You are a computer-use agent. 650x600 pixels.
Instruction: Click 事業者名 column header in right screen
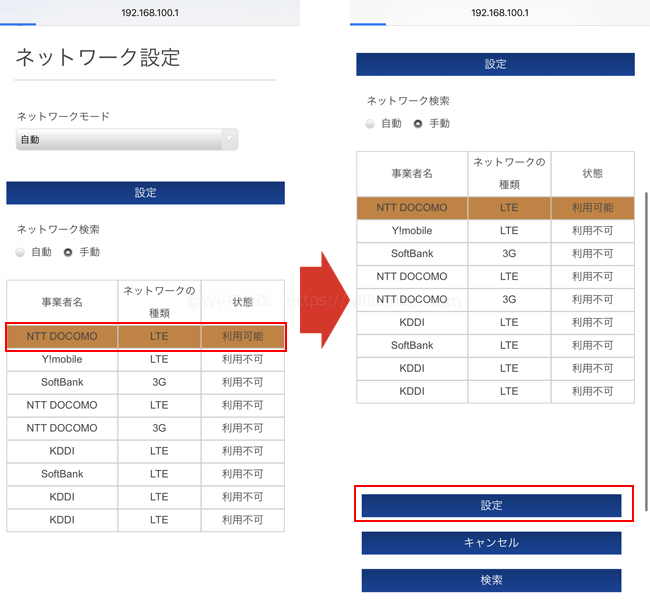tap(412, 173)
